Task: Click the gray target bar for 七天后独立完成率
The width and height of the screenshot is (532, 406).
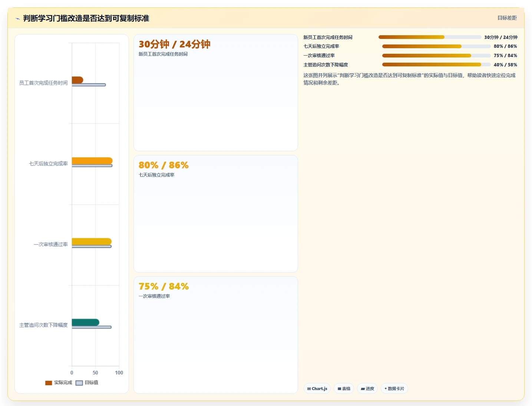Action: click(x=92, y=166)
